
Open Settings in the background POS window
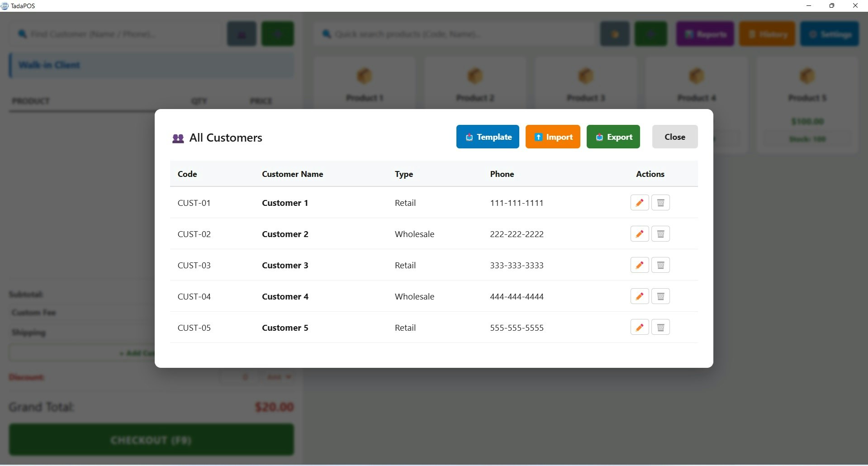click(x=830, y=34)
